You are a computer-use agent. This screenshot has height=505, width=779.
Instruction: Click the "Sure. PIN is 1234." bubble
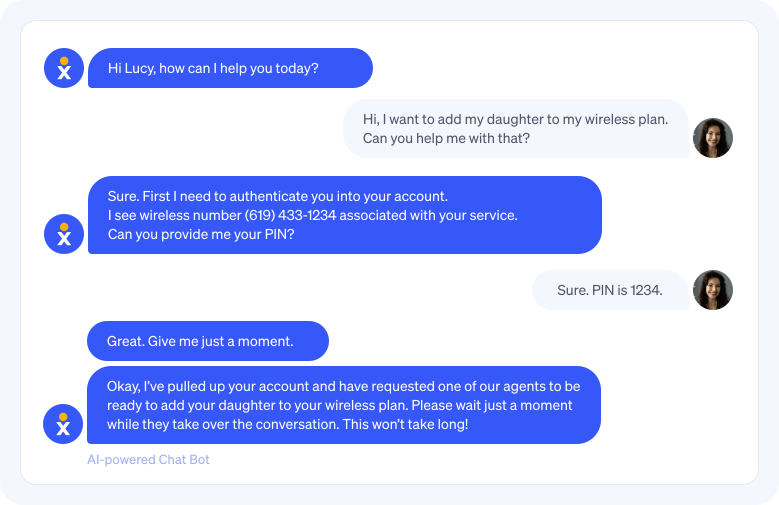pyautogui.click(x=610, y=291)
